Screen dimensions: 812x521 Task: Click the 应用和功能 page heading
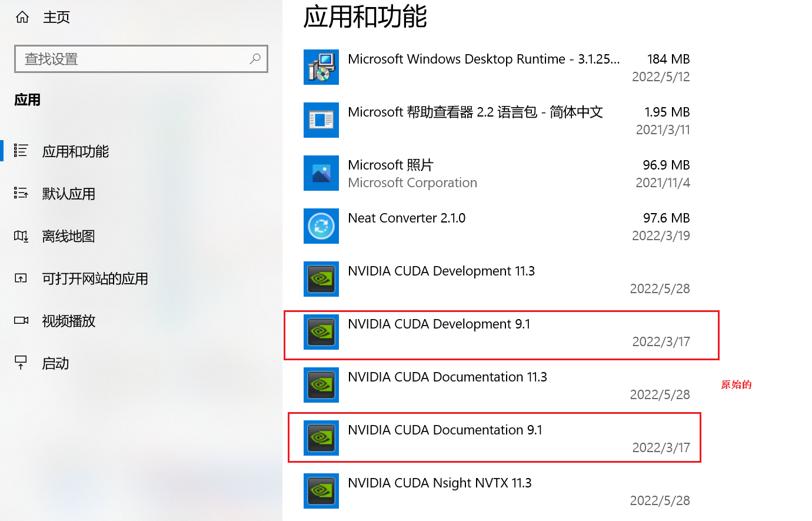click(x=365, y=16)
